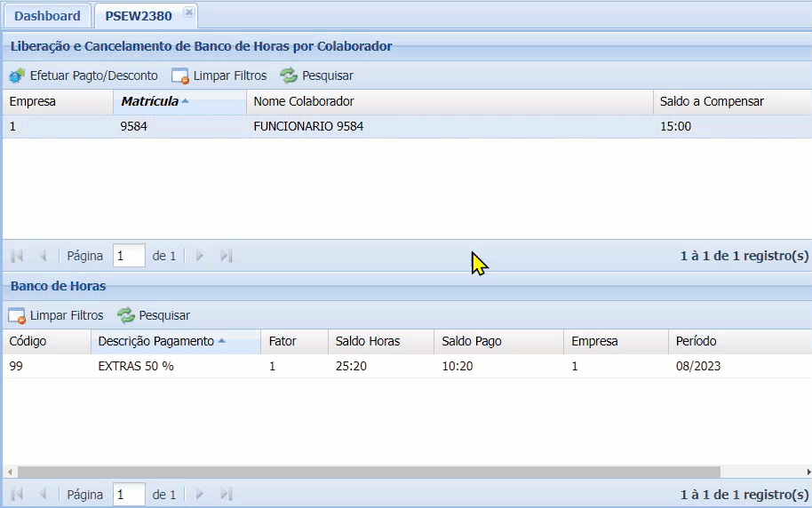Click top pager page number field

point(129,256)
